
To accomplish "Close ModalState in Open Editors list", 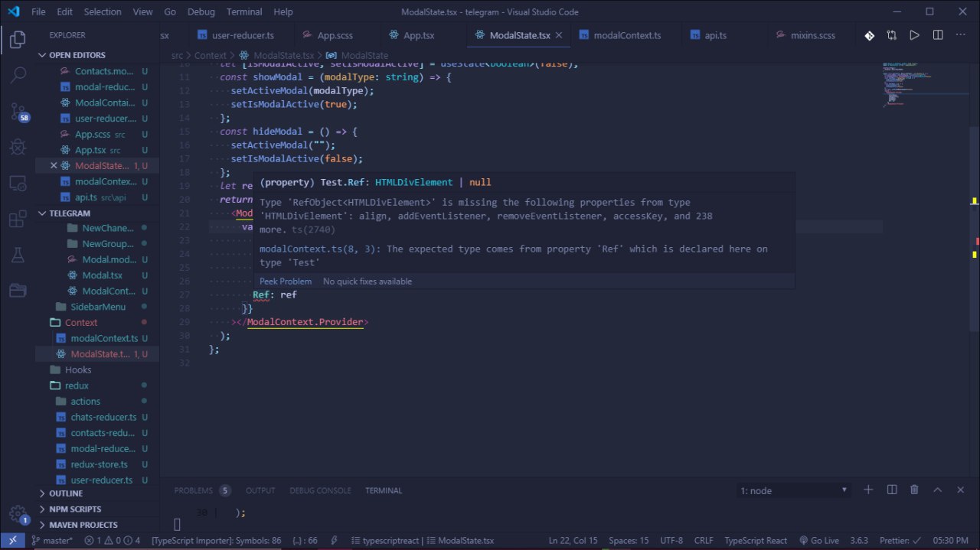I will (x=54, y=166).
